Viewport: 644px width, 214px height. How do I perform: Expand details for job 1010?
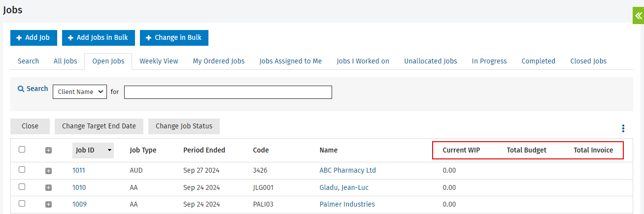48,187
